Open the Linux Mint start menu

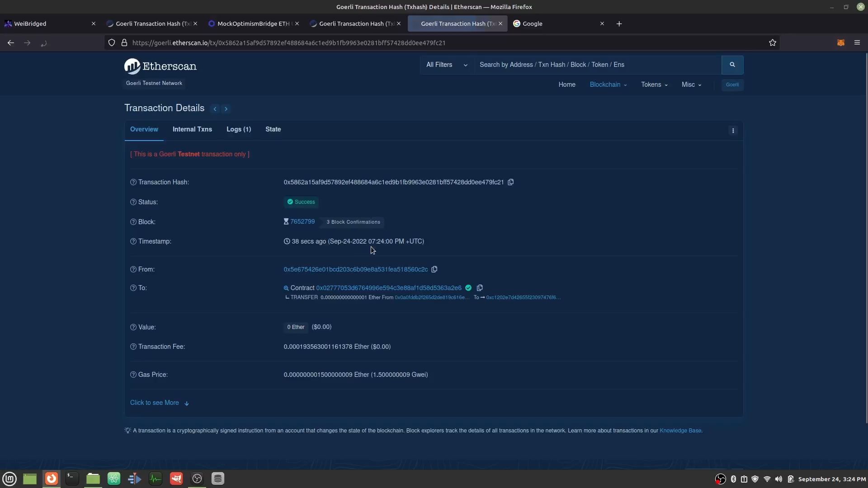9,479
